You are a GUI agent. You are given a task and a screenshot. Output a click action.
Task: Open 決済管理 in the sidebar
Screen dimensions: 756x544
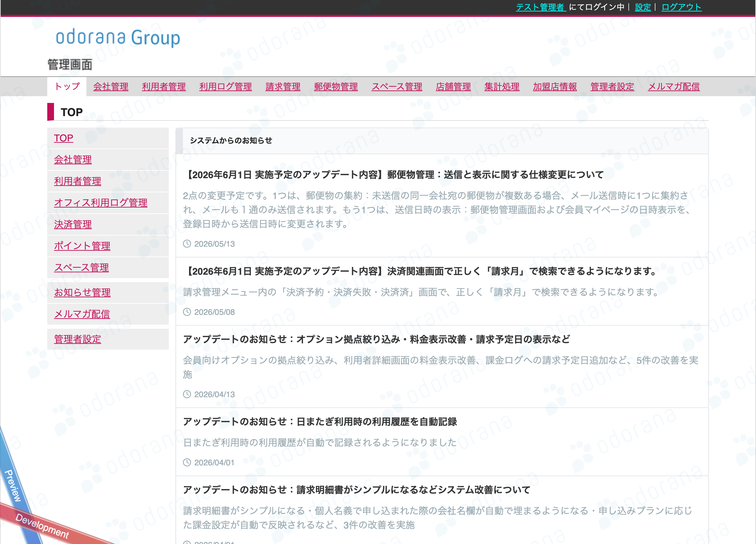(x=73, y=224)
